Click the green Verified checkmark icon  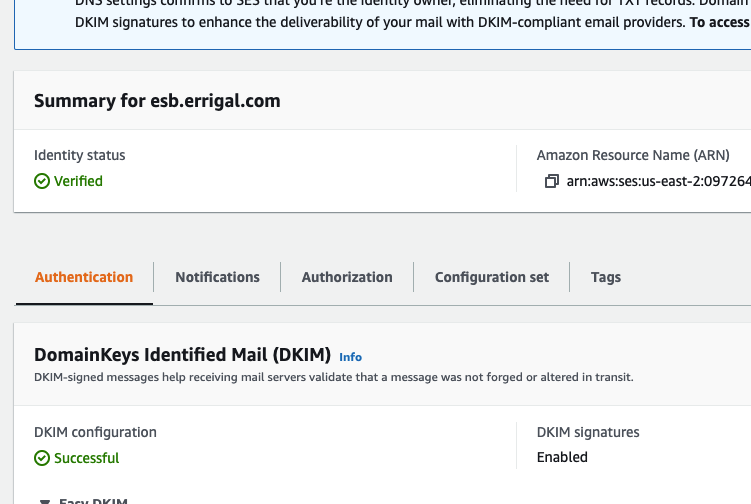point(42,181)
